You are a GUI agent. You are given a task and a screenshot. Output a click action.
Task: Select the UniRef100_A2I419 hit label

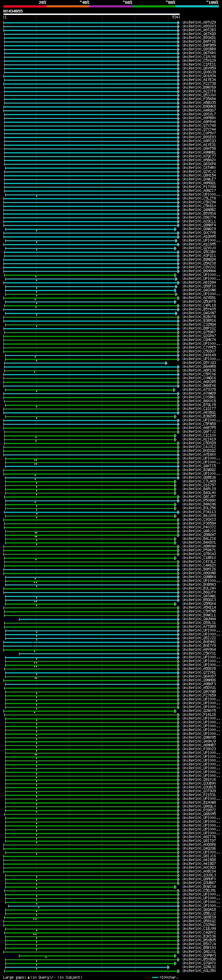pyautogui.click(x=199, y=439)
